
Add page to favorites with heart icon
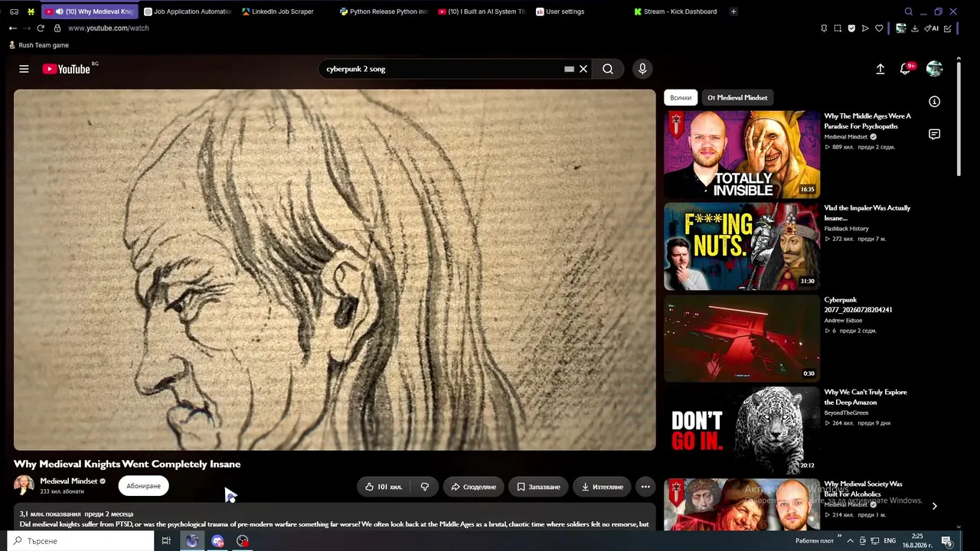[x=879, y=28]
